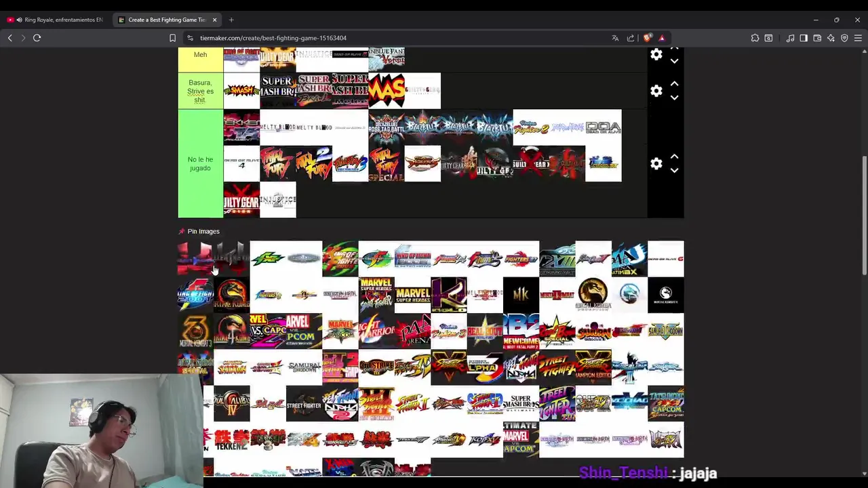Pick King of Fighters XIII thumbnail
Screen dimensions: 868x488
(x=557, y=259)
